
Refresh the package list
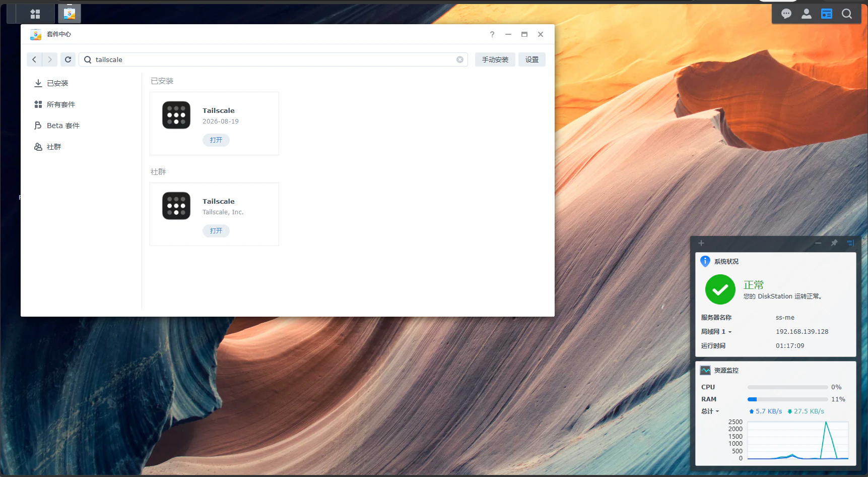click(x=68, y=59)
